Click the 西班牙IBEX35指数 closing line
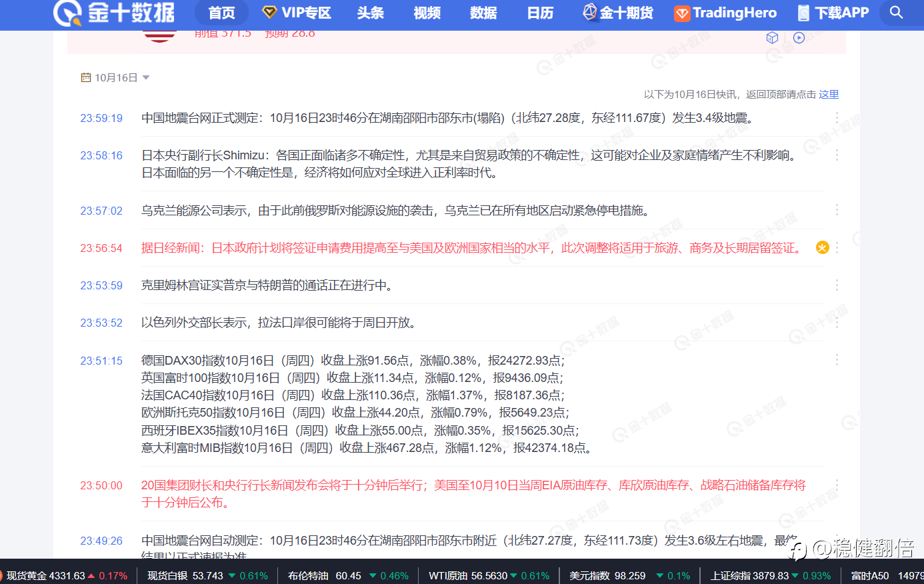Screen dimensions: 924x584 coord(361,431)
